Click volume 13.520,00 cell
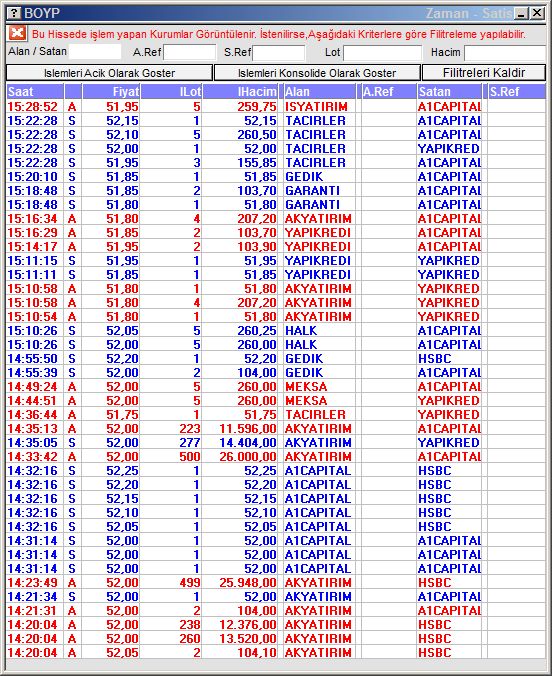The width and height of the screenshot is (552, 676). (248, 639)
